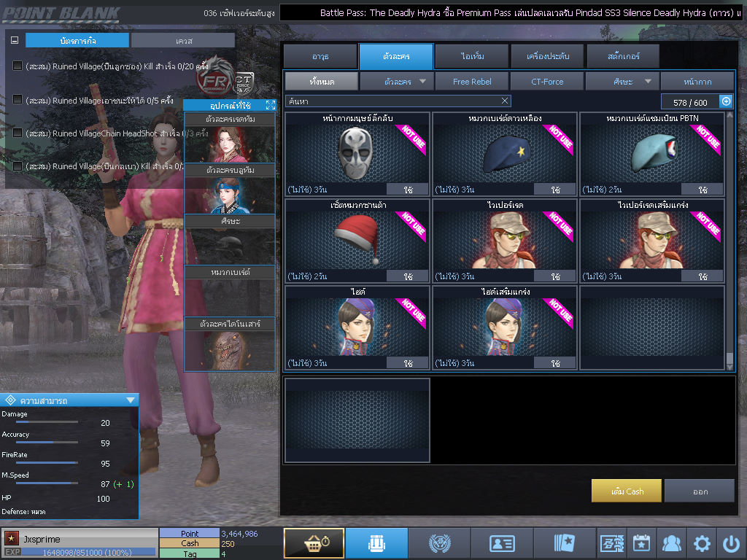Open the ตัวละคร filter dropdown
The height and width of the screenshot is (560, 747).
coord(397,82)
